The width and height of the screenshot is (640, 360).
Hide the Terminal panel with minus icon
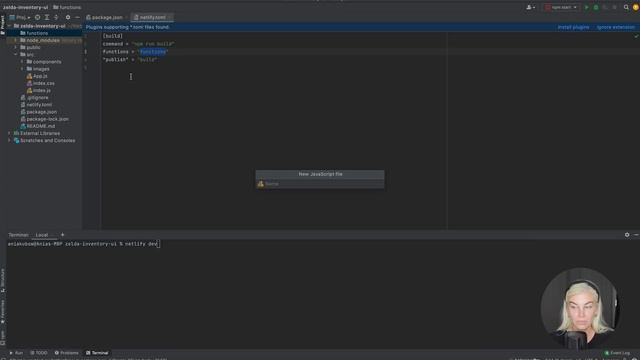coord(636,235)
